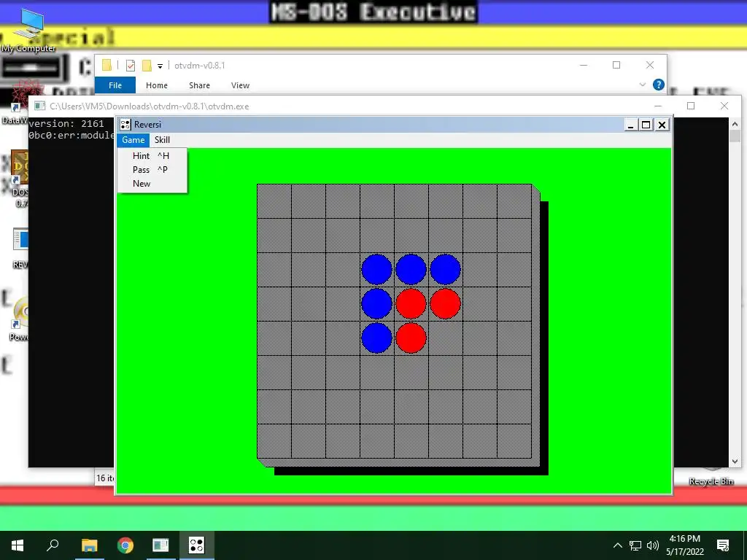The height and width of the screenshot is (560, 747).
Task: Close the otvdm.exe console window
Action: click(x=724, y=106)
